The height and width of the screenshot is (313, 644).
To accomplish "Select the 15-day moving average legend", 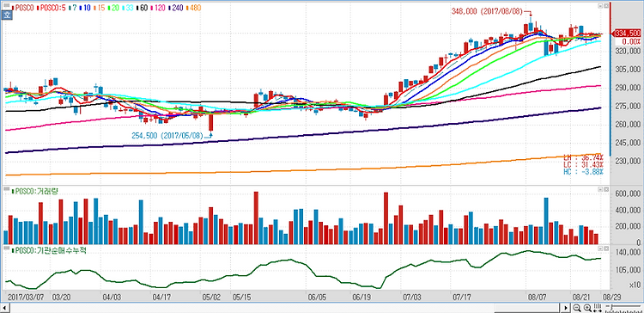I will coord(100,8).
